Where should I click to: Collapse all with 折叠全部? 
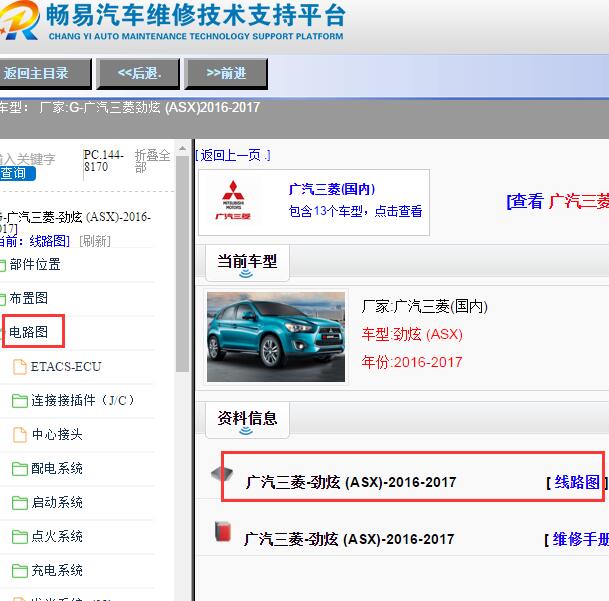[152, 160]
